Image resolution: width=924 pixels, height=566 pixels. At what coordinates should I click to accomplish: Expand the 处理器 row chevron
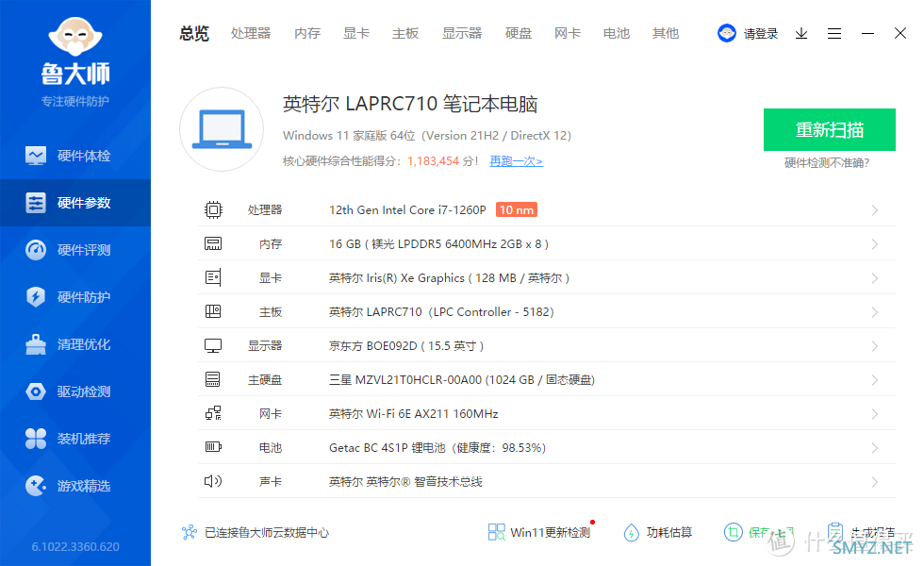coord(875,210)
